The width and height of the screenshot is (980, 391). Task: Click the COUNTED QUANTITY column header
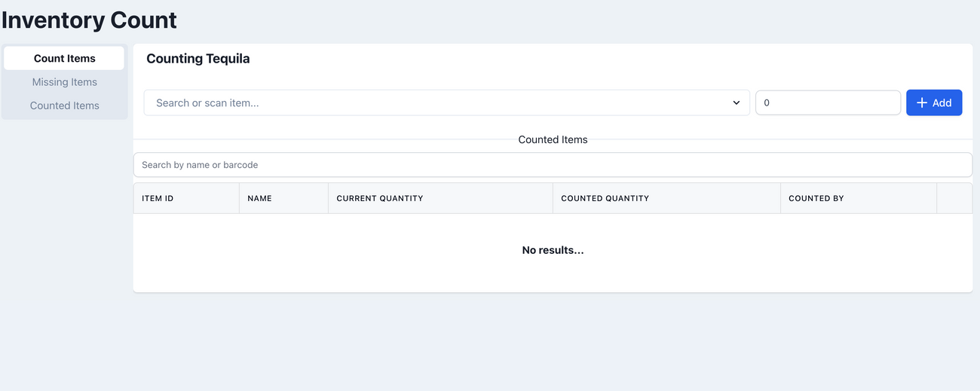605,198
